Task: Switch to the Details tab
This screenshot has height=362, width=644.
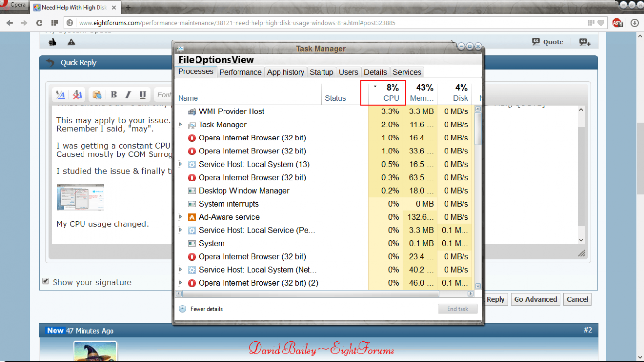Action: click(x=376, y=72)
